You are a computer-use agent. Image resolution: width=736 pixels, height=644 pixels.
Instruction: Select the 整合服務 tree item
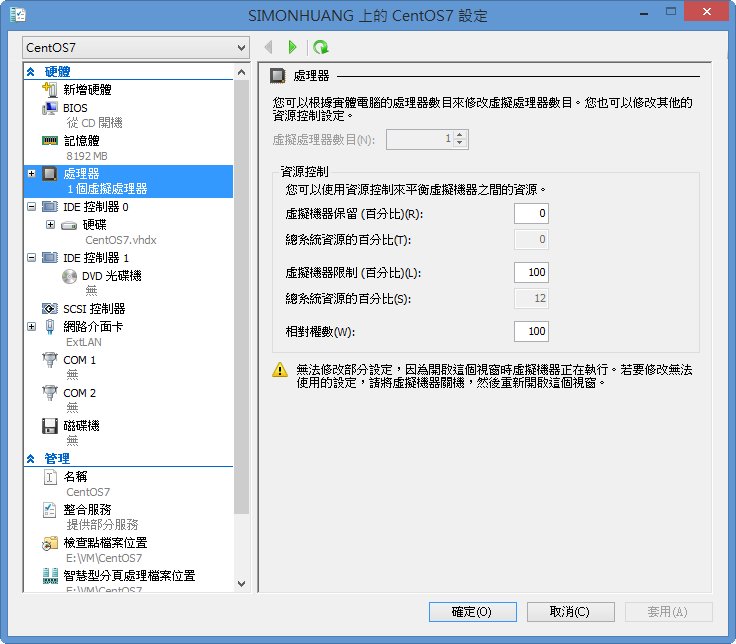pyautogui.click(x=128, y=517)
